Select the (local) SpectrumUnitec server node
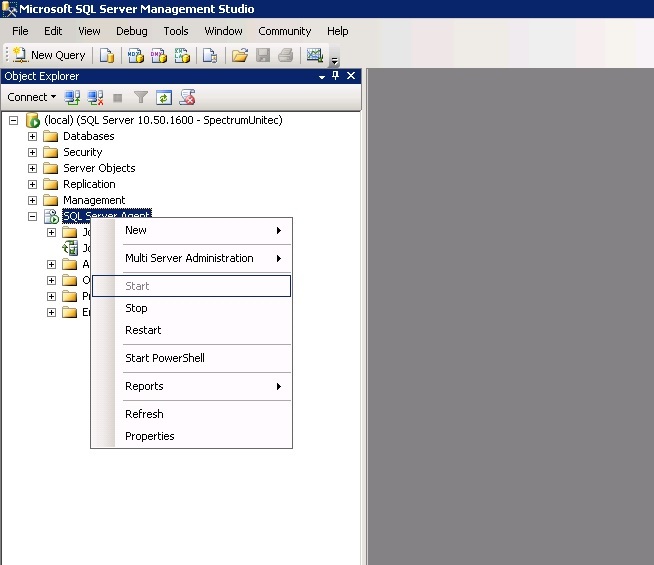This screenshot has width=654, height=565. 163,120
